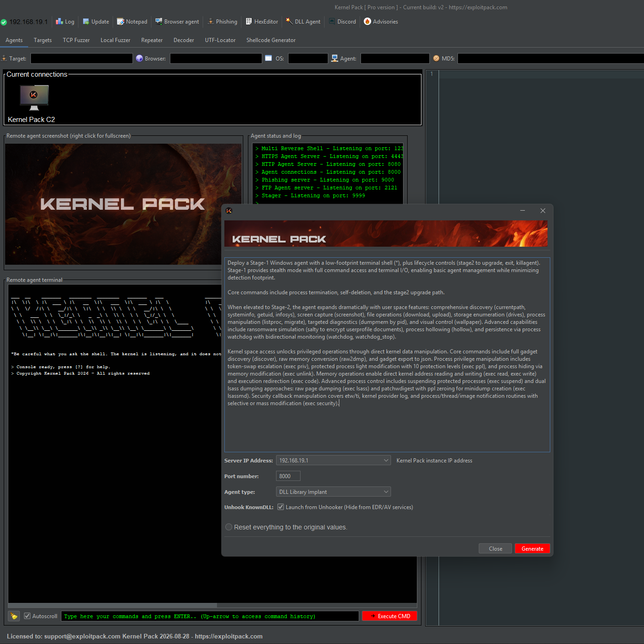Close the agent dialog with the X button
The image size is (644, 644).
[x=543, y=211]
